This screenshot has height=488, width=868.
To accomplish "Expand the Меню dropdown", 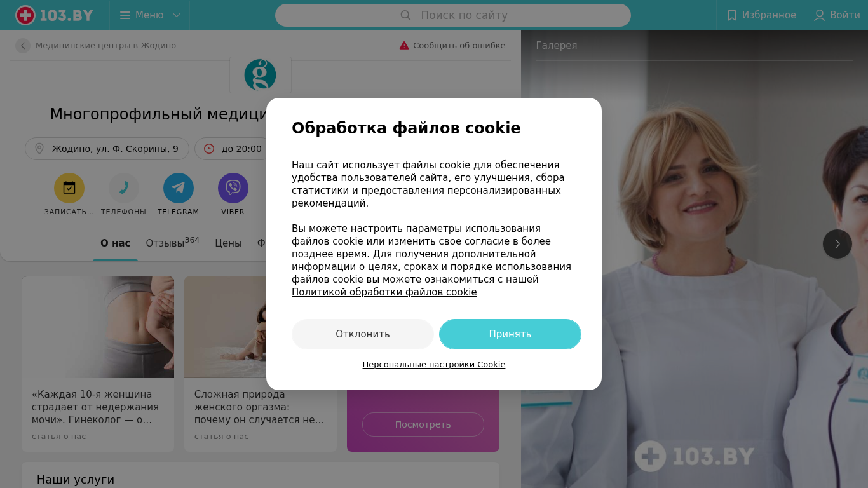I will pos(150,15).
